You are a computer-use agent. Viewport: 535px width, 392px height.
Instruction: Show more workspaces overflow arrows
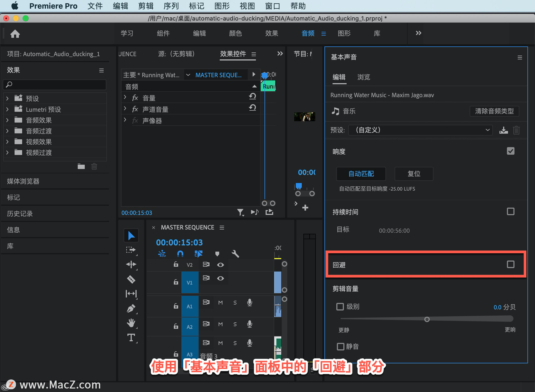pyautogui.click(x=418, y=33)
